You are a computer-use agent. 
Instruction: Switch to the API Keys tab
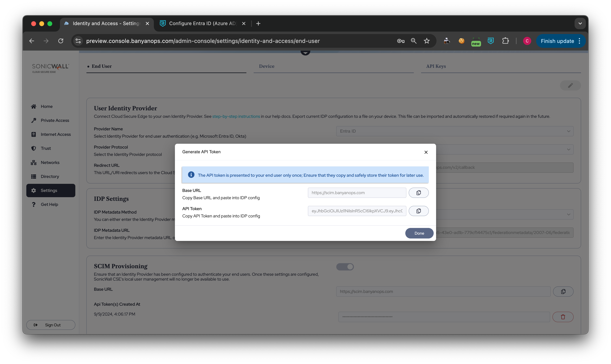(436, 66)
